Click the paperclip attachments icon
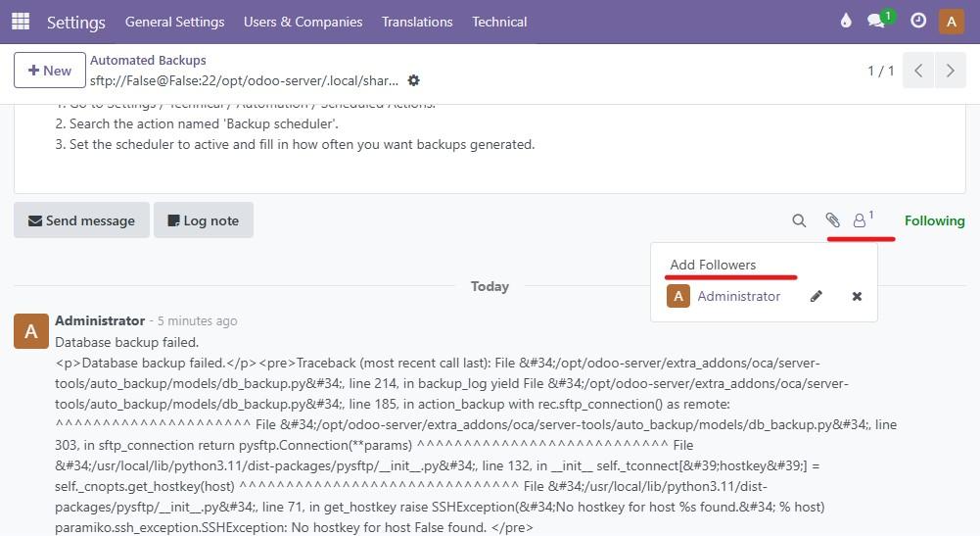Viewport: 980px width, 536px height. 832,220
